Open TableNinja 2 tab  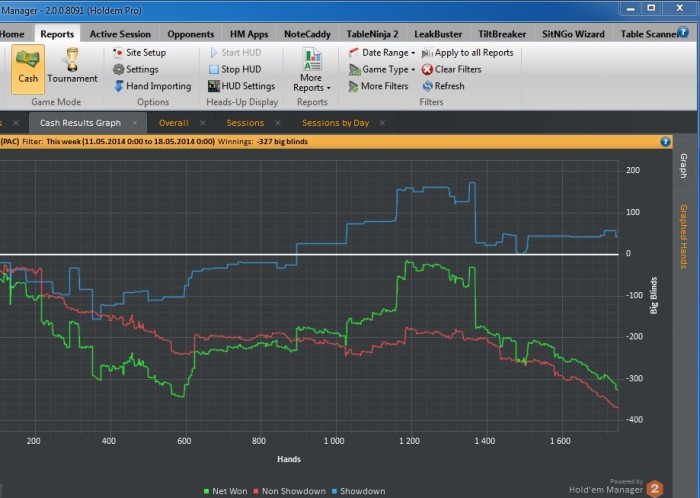372,34
